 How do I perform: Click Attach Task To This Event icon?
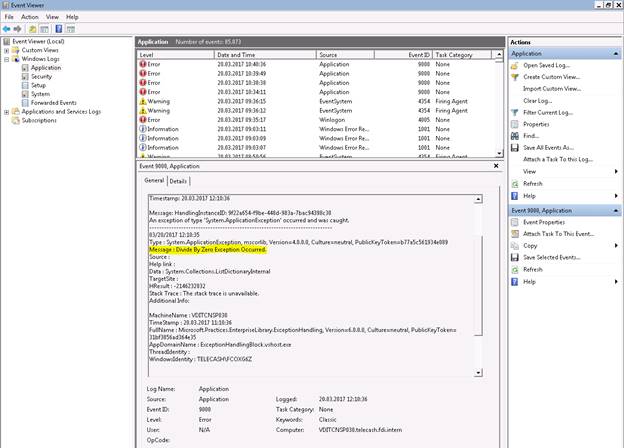click(515, 234)
